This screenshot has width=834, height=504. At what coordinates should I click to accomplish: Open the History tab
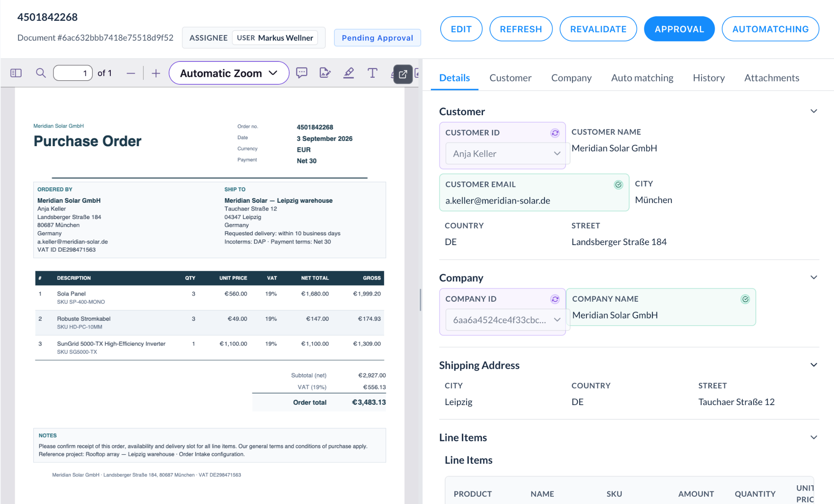tap(709, 78)
